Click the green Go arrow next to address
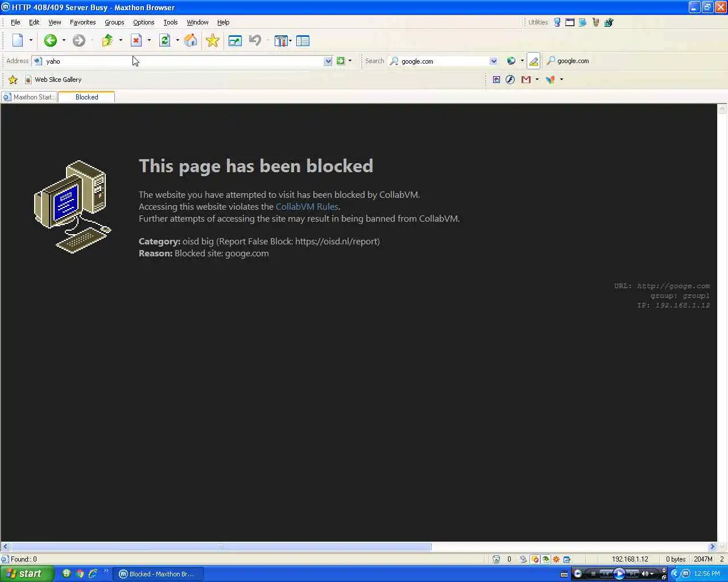728x582 pixels. (341, 61)
